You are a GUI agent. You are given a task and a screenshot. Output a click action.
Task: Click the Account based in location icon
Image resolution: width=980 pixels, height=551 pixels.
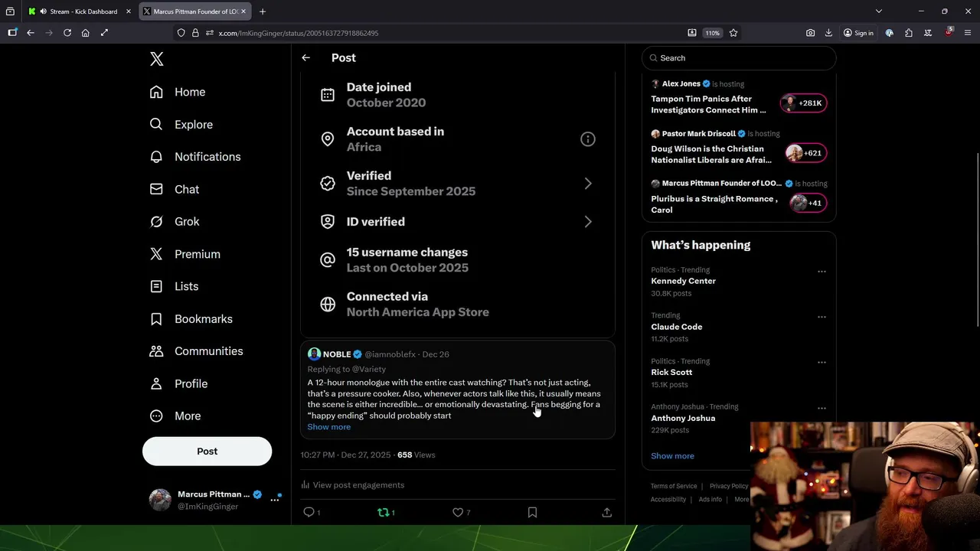coord(328,139)
